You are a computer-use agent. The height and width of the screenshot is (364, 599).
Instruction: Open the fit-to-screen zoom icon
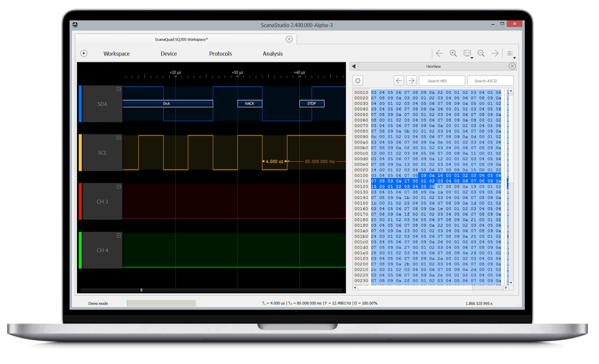tap(467, 53)
